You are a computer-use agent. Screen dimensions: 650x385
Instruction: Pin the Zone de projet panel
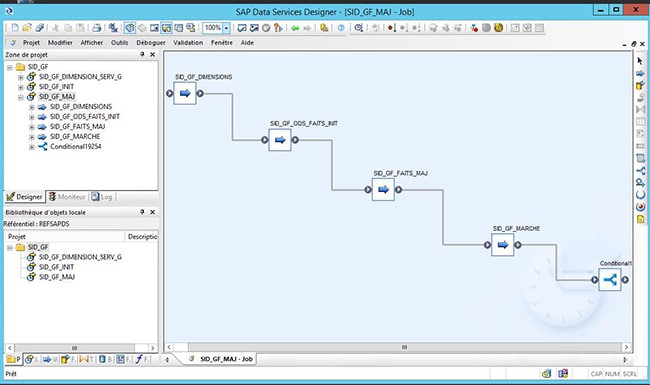(x=142, y=54)
